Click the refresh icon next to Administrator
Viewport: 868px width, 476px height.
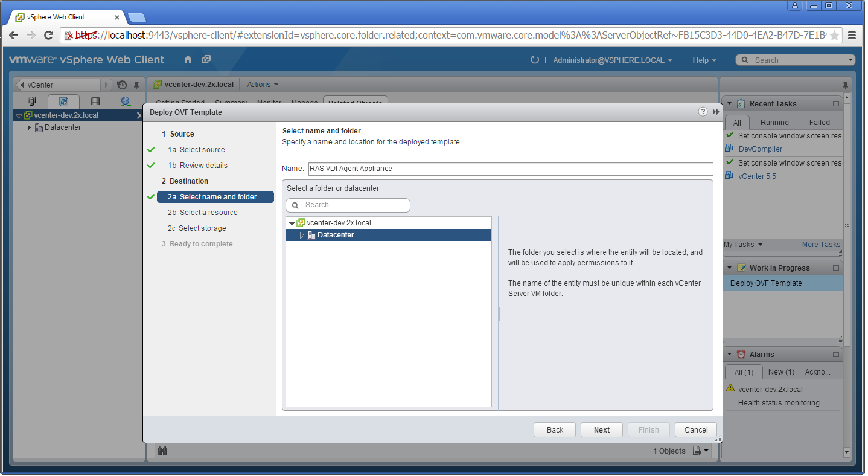tap(534, 60)
